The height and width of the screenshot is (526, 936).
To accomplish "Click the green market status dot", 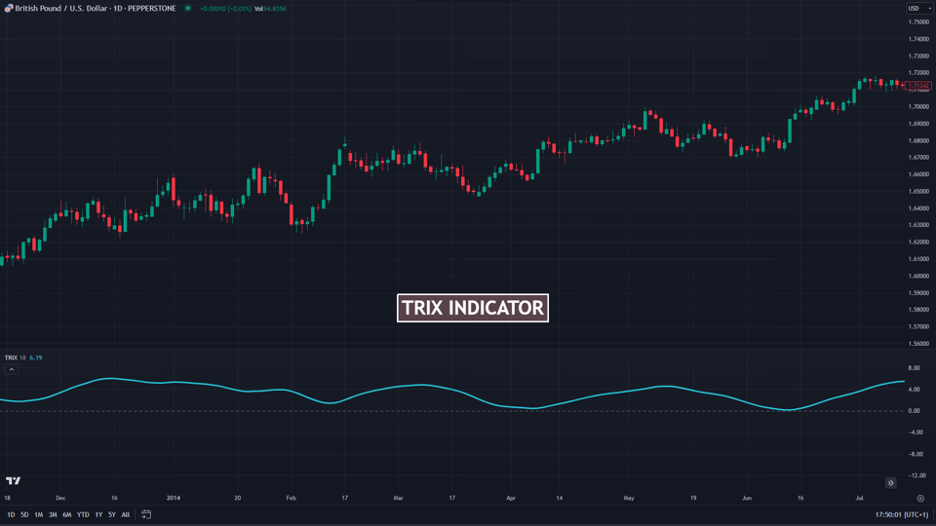I will 187,8.
